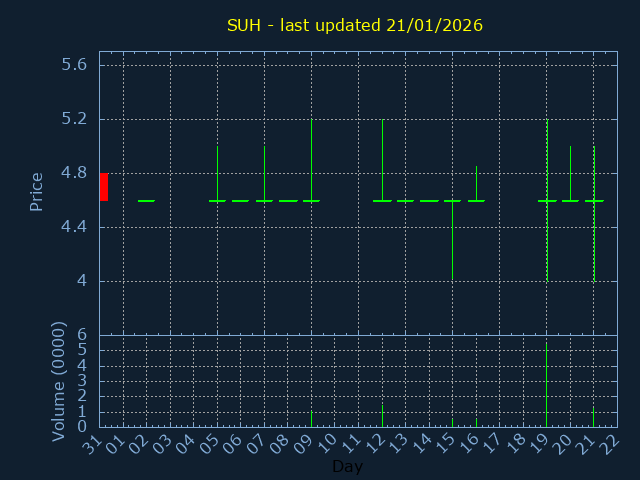Click the green dash at day 02
This screenshot has height=480, width=640.
pyautogui.click(x=146, y=201)
